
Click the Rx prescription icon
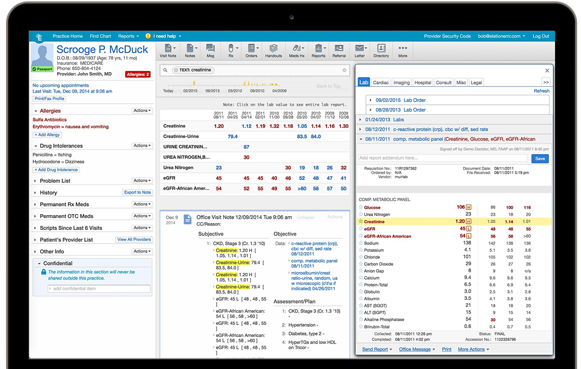(x=231, y=50)
